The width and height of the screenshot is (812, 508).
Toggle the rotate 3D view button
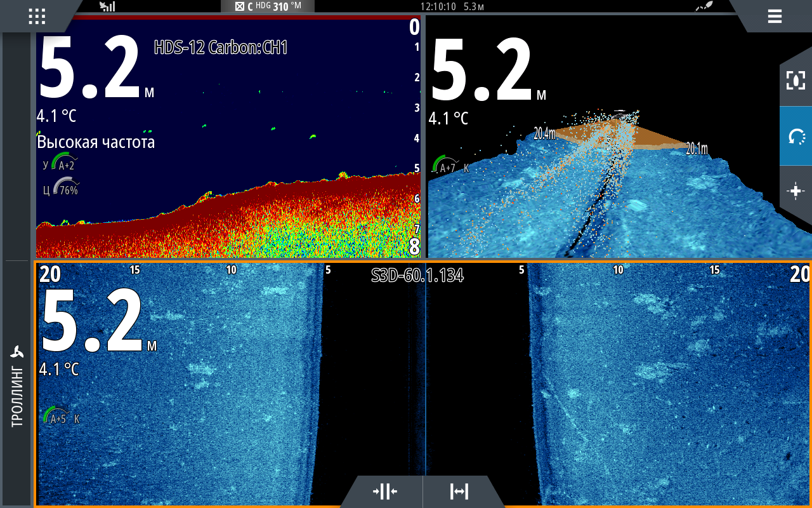[x=796, y=136]
